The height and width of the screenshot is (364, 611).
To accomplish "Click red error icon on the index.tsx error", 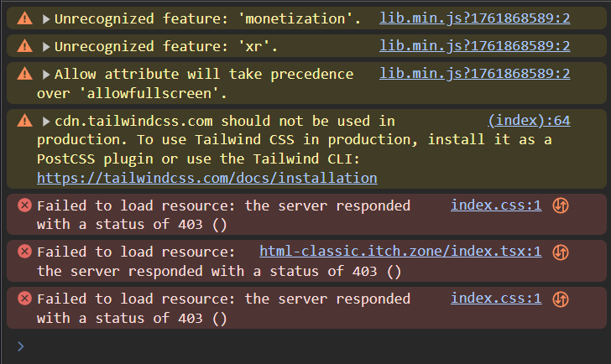I will point(24,252).
